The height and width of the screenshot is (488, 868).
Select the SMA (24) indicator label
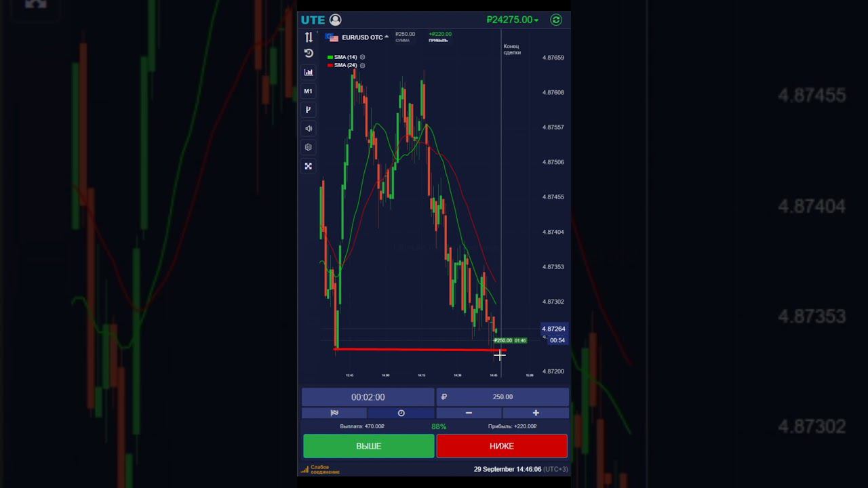(x=345, y=65)
